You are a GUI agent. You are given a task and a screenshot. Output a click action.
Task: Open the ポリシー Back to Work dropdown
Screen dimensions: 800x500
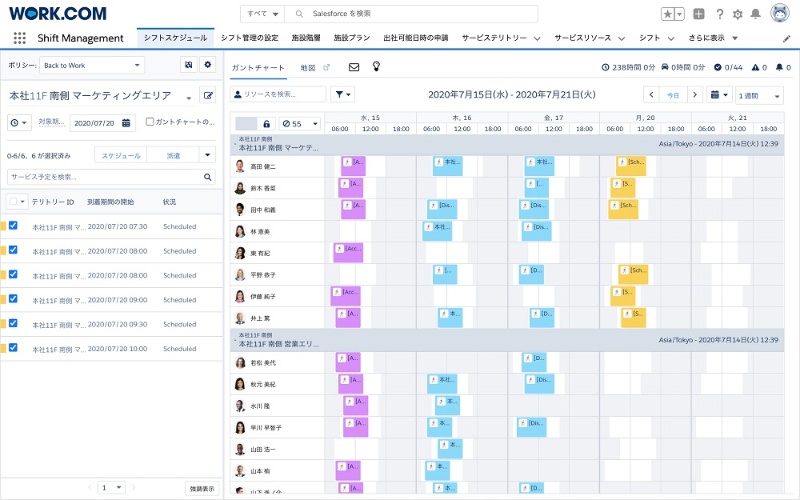pyautogui.click(x=92, y=64)
